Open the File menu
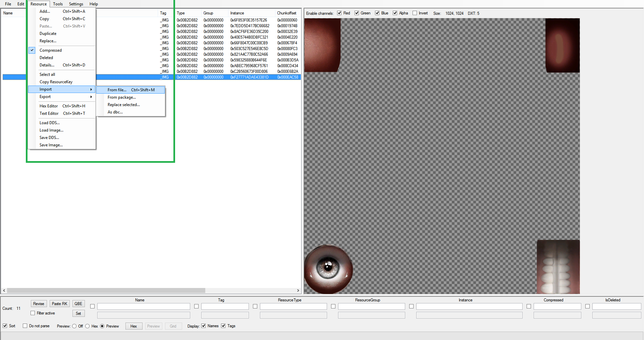 tap(8, 4)
